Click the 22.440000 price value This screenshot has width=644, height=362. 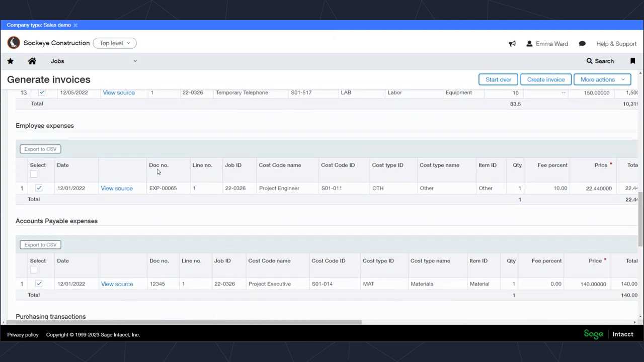point(599,188)
